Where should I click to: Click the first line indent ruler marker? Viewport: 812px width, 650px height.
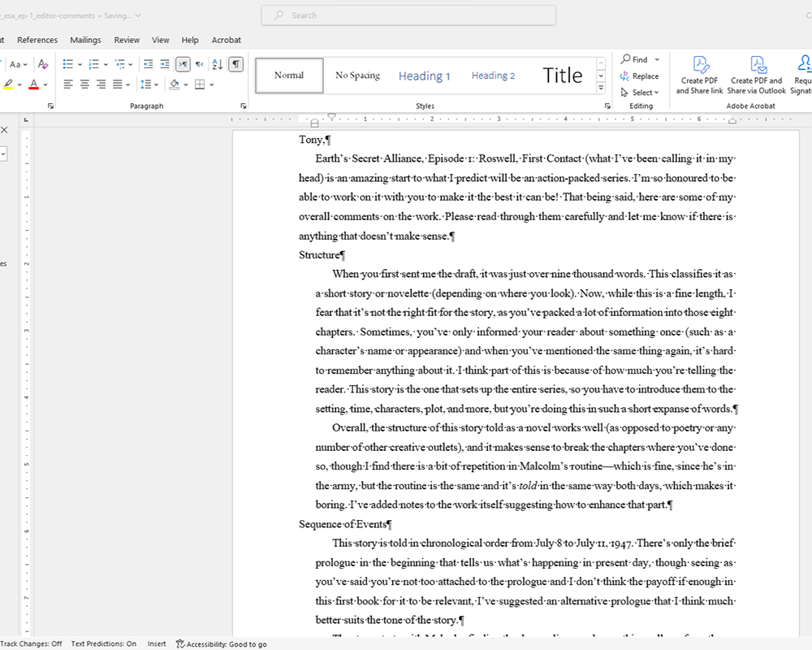point(331,117)
